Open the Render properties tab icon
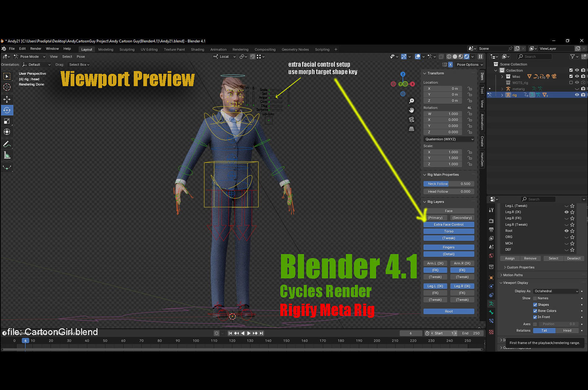This screenshot has height=390, width=588. coord(491,221)
